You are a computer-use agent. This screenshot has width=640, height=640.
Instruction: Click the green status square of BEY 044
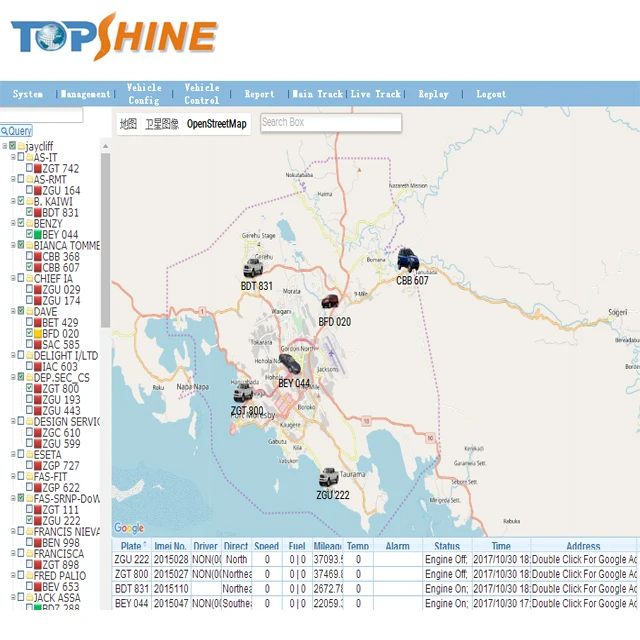pyautogui.click(x=38, y=235)
